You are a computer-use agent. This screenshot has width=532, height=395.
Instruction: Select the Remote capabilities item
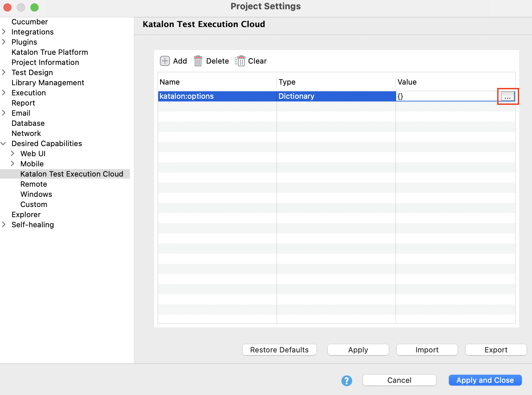[x=34, y=184]
